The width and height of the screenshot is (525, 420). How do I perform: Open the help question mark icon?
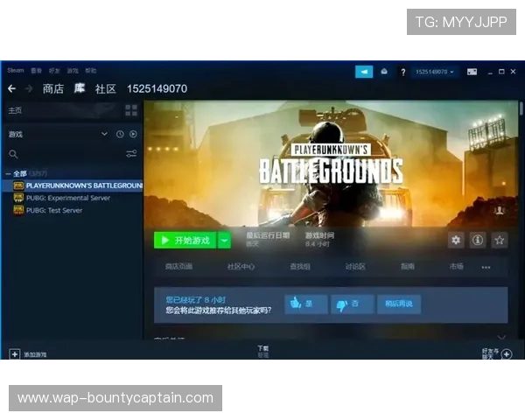pos(403,72)
